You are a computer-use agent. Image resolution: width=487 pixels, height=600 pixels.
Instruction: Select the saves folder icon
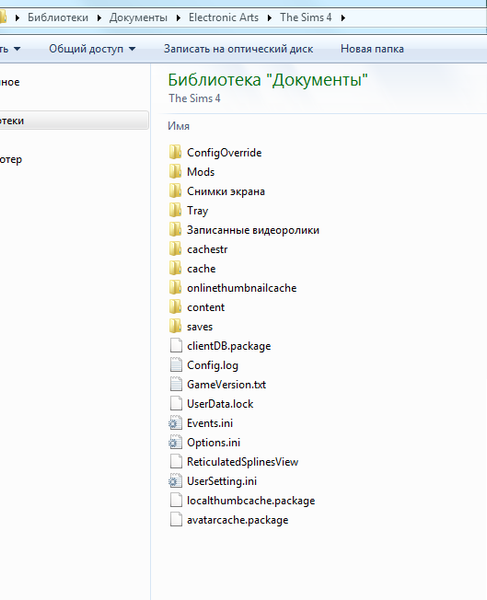pos(175,326)
